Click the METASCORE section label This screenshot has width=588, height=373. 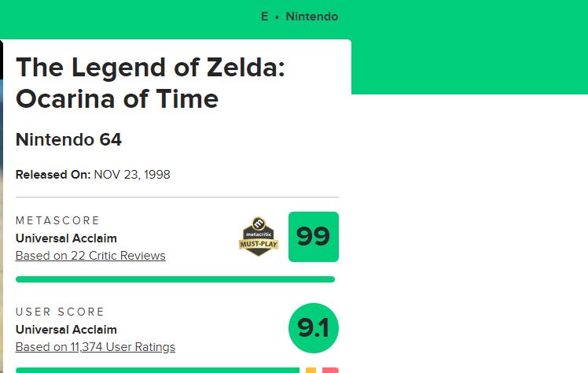pos(58,221)
